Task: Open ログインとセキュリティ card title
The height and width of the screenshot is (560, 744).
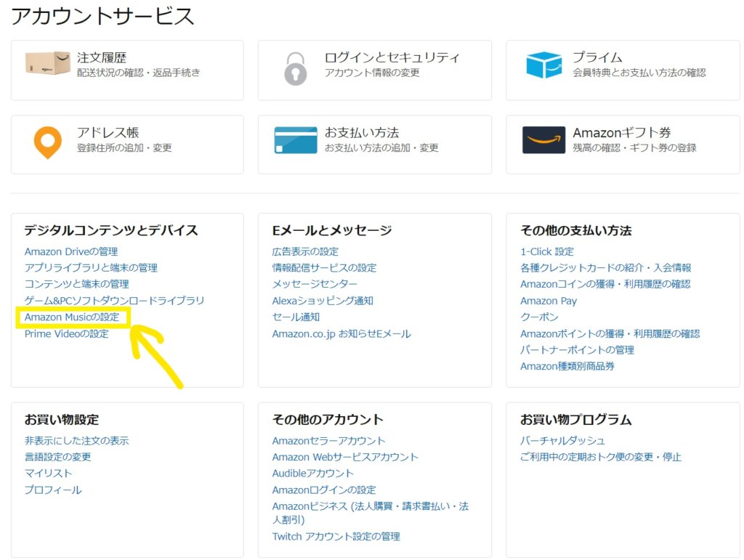Action: tap(392, 58)
